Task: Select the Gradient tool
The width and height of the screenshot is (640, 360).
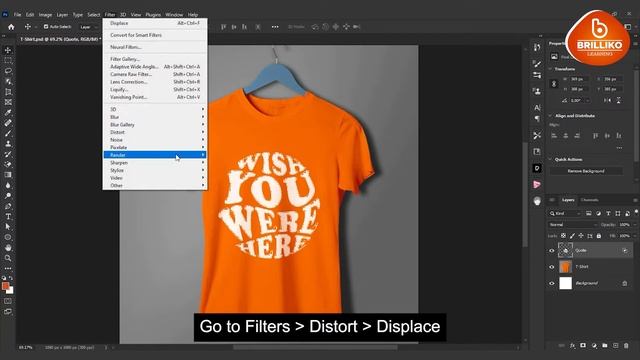Action: [8, 175]
